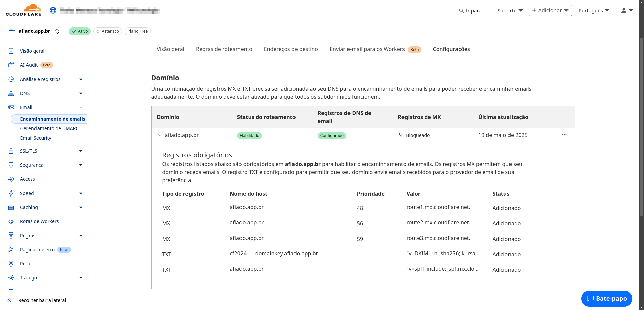Image resolution: width=644 pixels, height=310 pixels.
Task: Open Enviar e-mail para os Workers tab
Action: [x=375, y=49]
